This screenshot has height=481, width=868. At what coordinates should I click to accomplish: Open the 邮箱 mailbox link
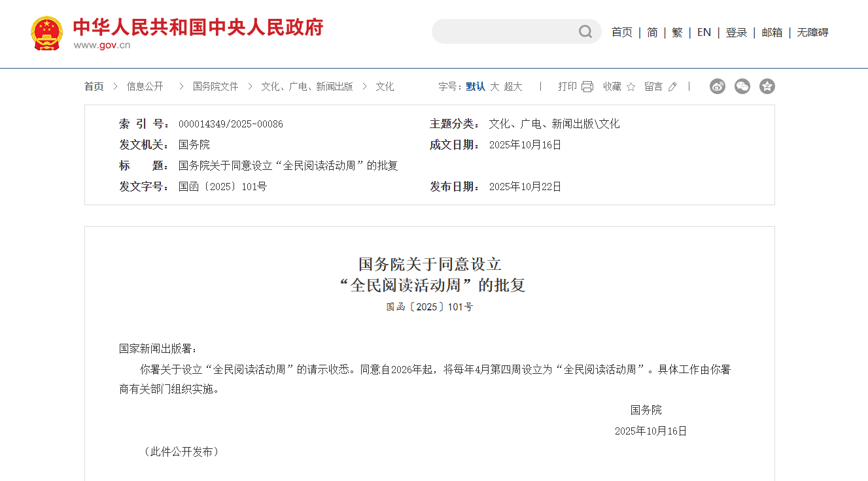tap(772, 32)
